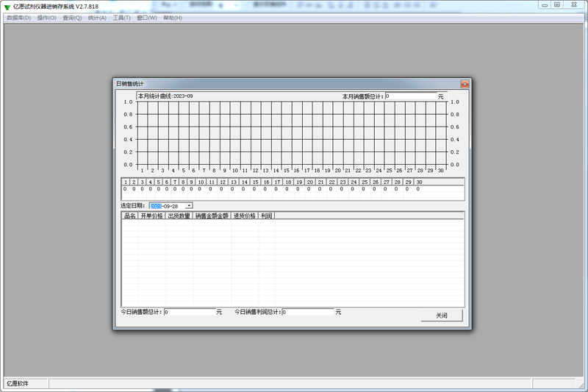
Task: Minimize the main application window
Action: [x=545, y=5]
